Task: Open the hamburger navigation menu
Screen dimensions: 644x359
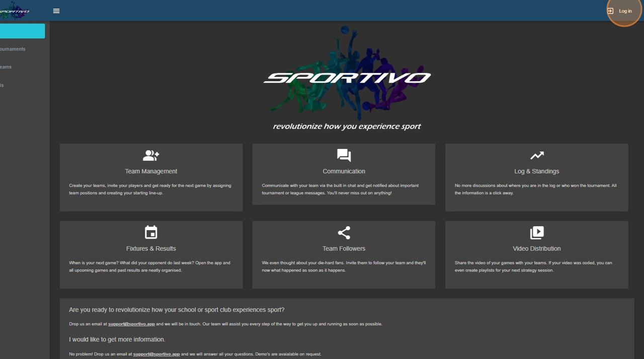Action: click(56, 11)
